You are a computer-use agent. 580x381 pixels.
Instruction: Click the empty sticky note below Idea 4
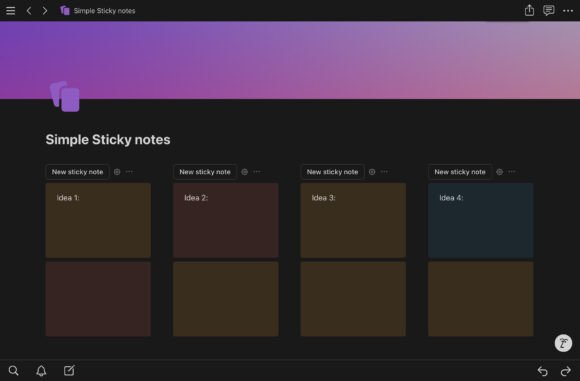tap(480, 299)
